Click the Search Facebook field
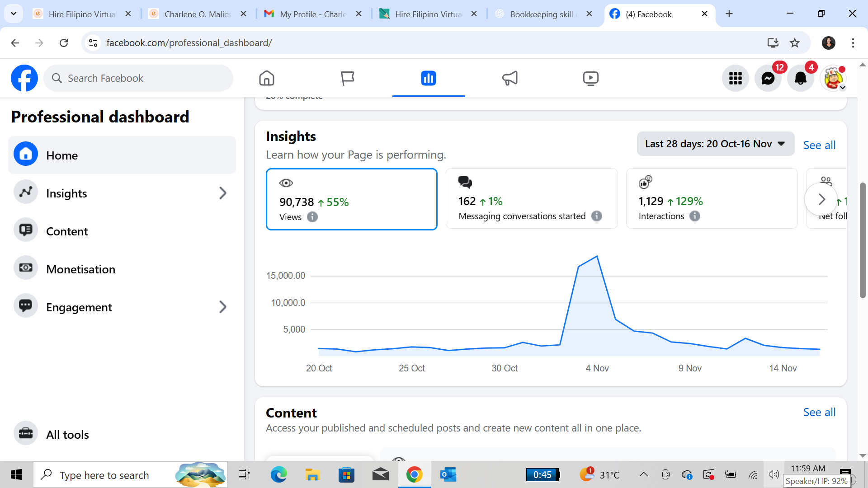Viewport: 868px width, 488px height. coord(138,78)
